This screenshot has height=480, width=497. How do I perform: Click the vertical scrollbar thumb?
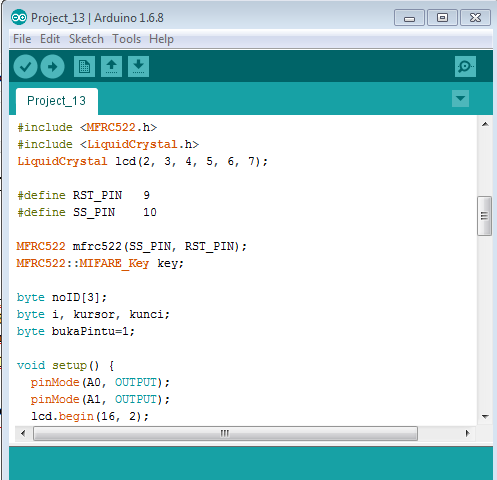point(485,216)
